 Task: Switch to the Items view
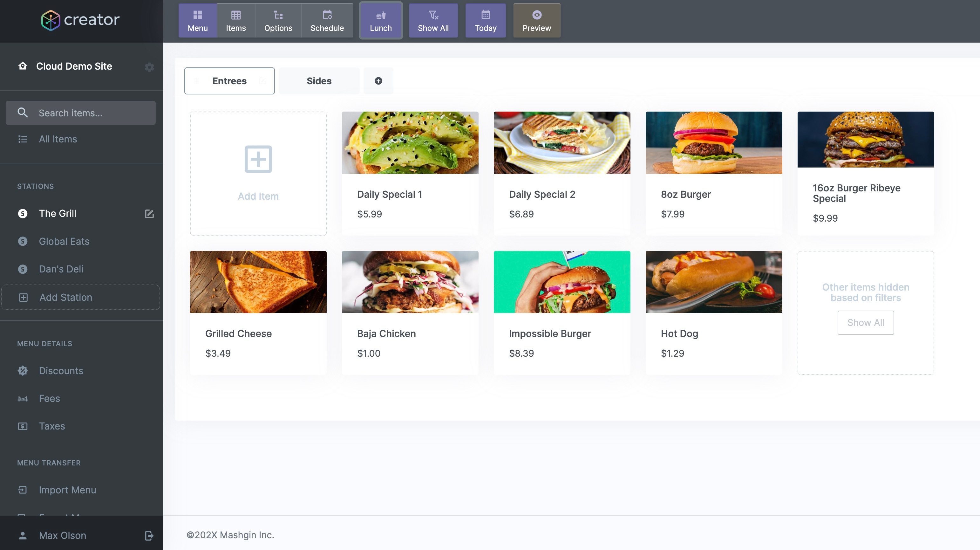click(235, 21)
